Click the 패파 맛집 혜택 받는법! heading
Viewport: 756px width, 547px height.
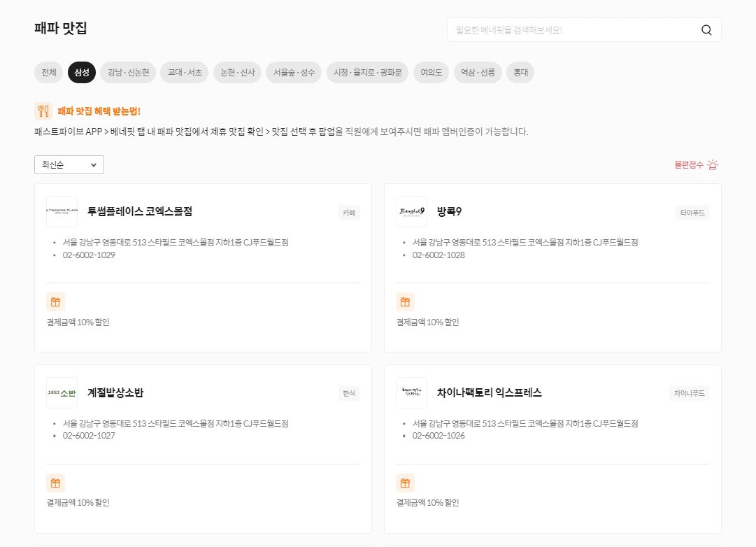[99, 111]
